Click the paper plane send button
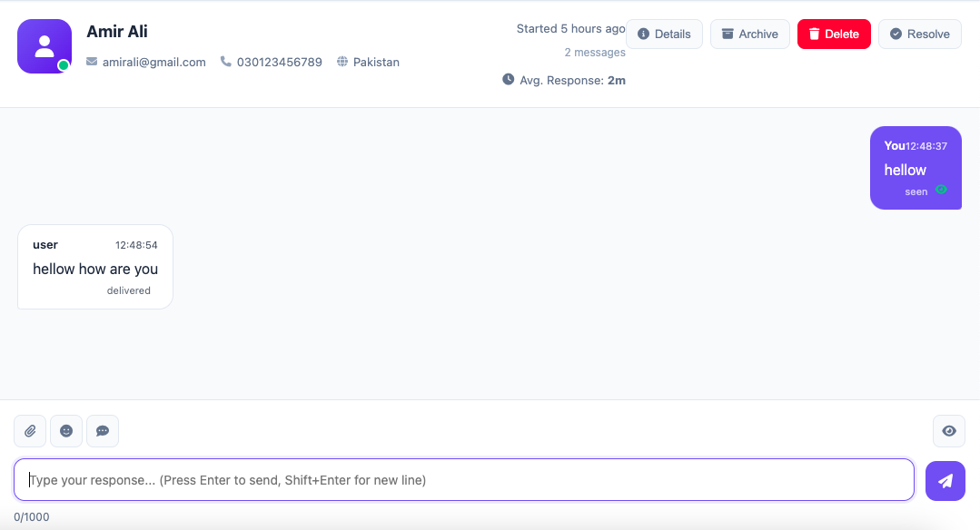 coord(945,480)
